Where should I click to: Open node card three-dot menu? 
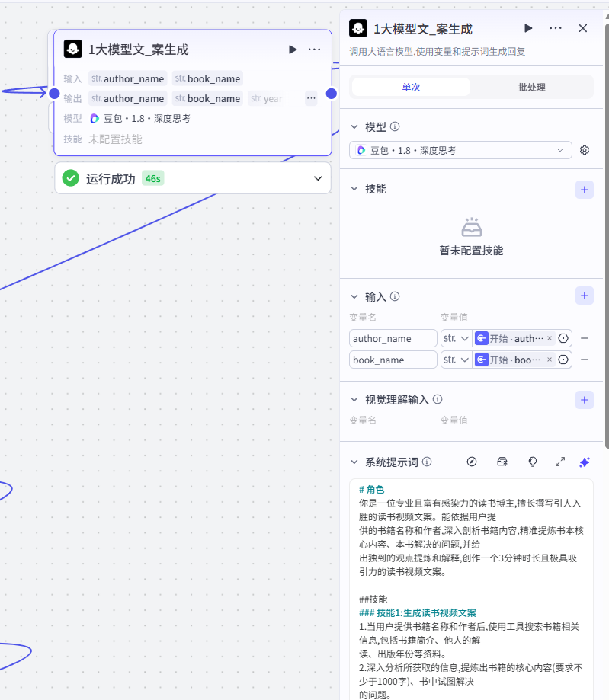click(314, 50)
